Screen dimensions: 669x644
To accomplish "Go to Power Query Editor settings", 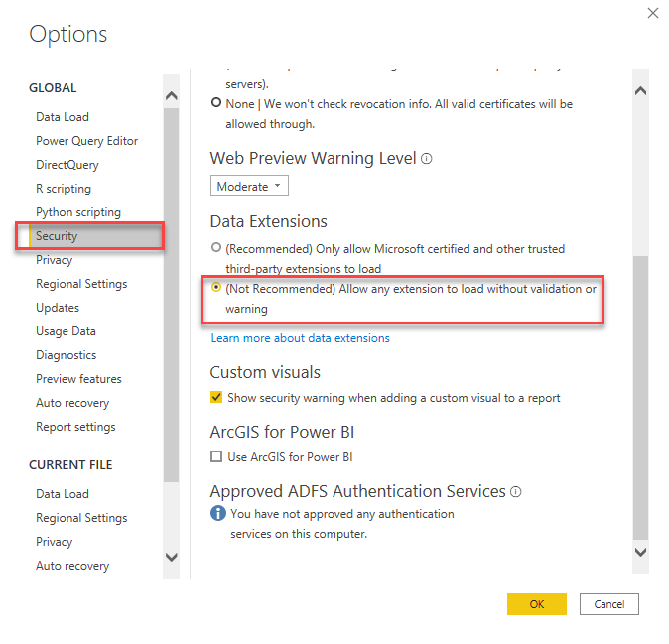I will pyautogui.click(x=87, y=141).
